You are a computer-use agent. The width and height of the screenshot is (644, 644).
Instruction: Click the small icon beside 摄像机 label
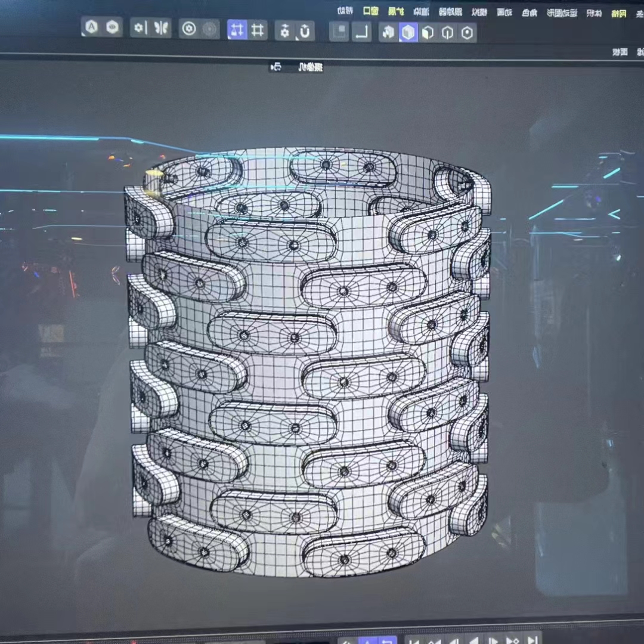tap(277, 67)
